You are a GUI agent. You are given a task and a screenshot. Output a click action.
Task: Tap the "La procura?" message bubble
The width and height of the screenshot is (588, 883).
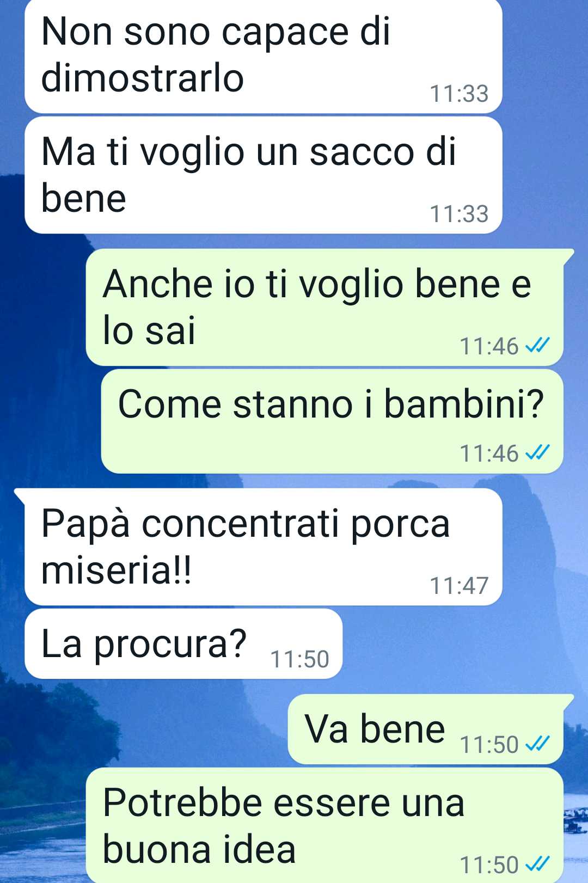click(x=183, y=644)
